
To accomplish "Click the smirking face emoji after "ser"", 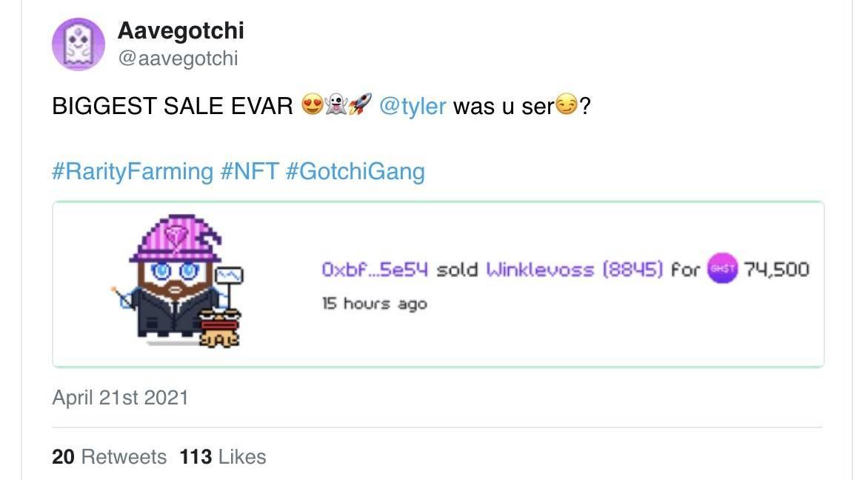I will tap(567, 107).
